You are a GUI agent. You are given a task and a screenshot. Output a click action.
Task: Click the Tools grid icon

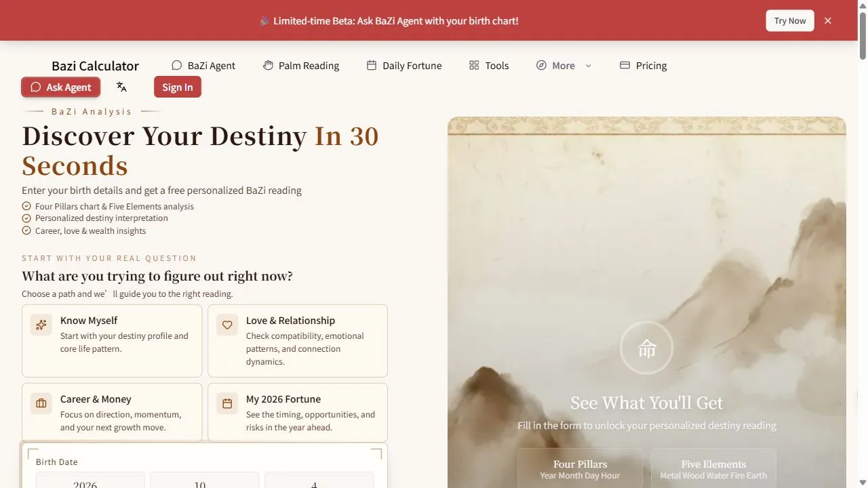point(474,65)
